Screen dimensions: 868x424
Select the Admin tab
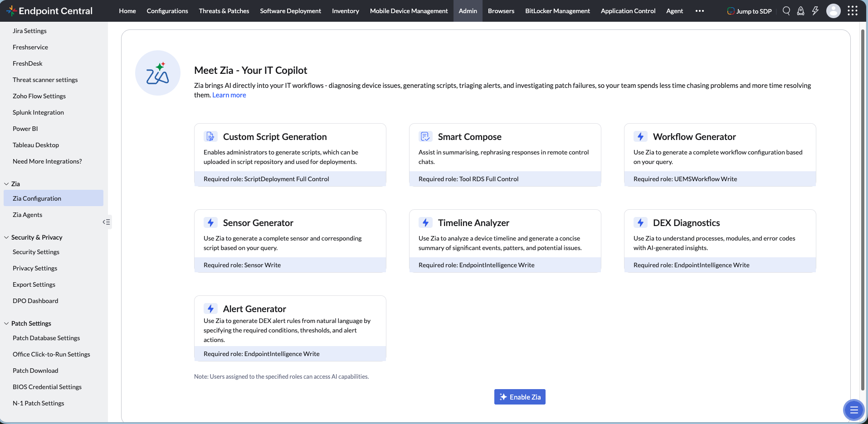(468, 11)
